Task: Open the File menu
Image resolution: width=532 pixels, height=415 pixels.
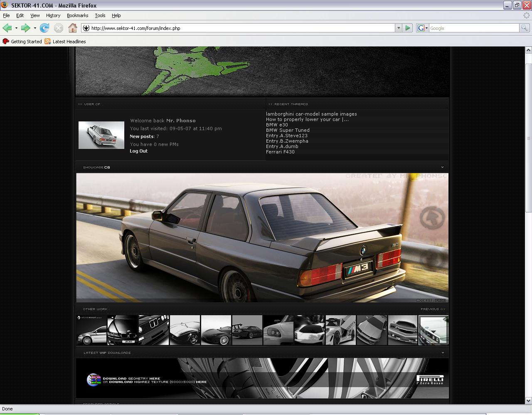Action: pyautogui.click(x=6, y=15)
